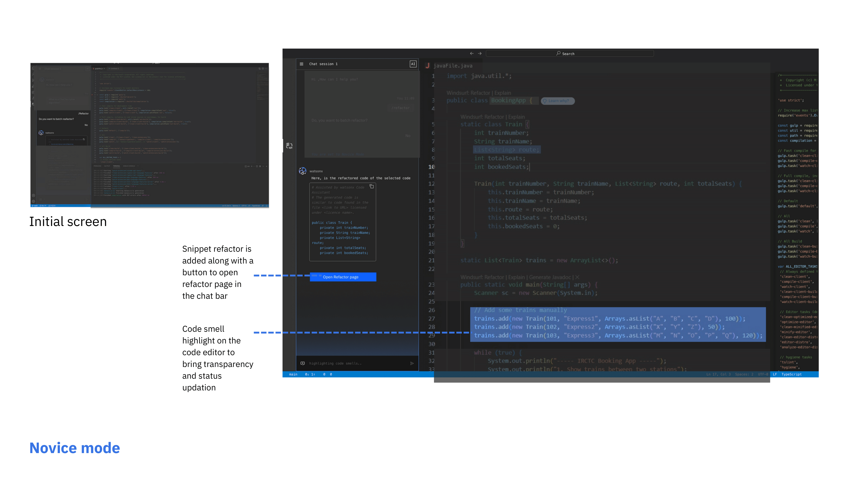Image resolution: width=868 pixels, height=488 pixels.
Task: Click Generate Javadoc code lens
Action: click(550, 277)
